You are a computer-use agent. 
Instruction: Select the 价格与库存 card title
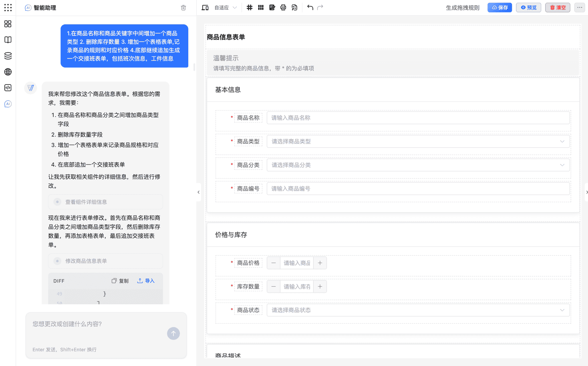click(x=231, y=235)
